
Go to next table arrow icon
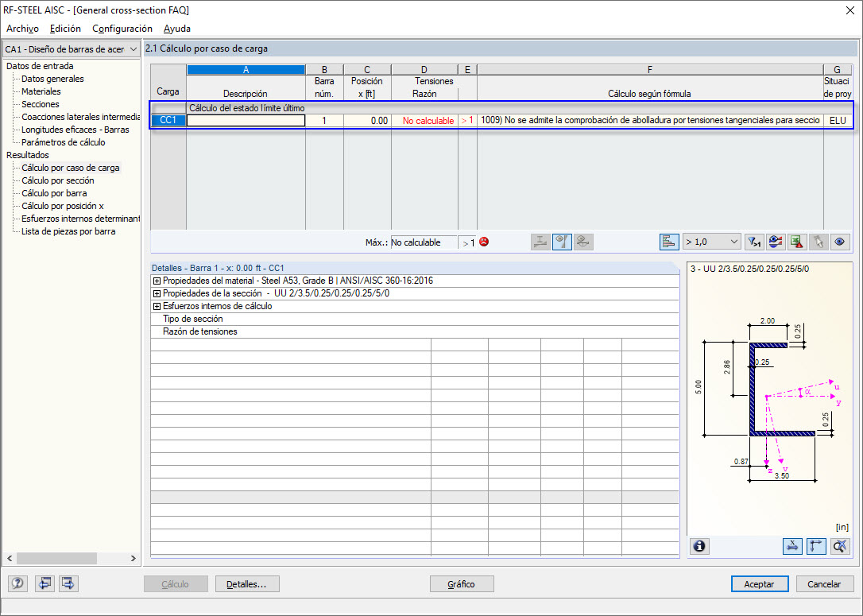[x=68, y=583]
